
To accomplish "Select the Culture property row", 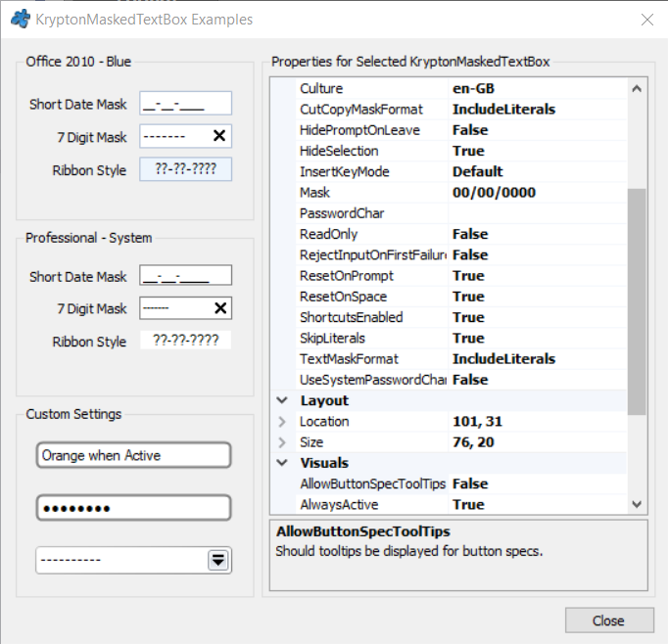I will 461,88.
